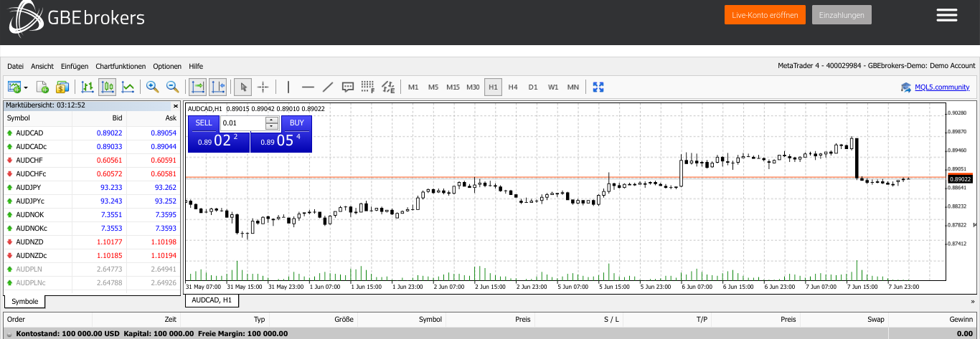Switch chart timeframe to M30
Screen dimensions: 980x339
point(473,87)
